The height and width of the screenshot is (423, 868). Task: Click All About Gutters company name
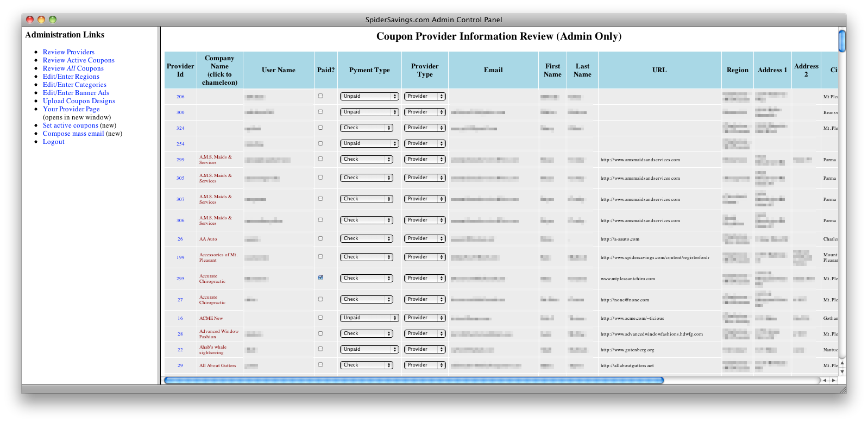[218, 365]
